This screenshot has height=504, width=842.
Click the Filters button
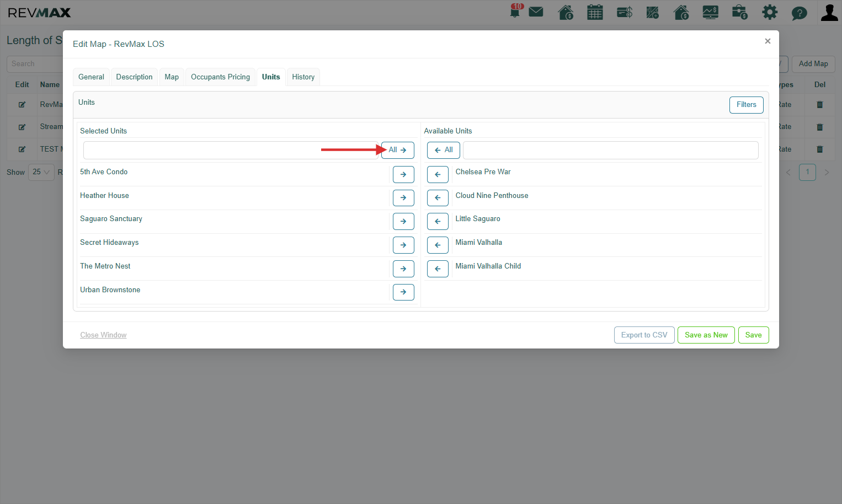(747, 105)
